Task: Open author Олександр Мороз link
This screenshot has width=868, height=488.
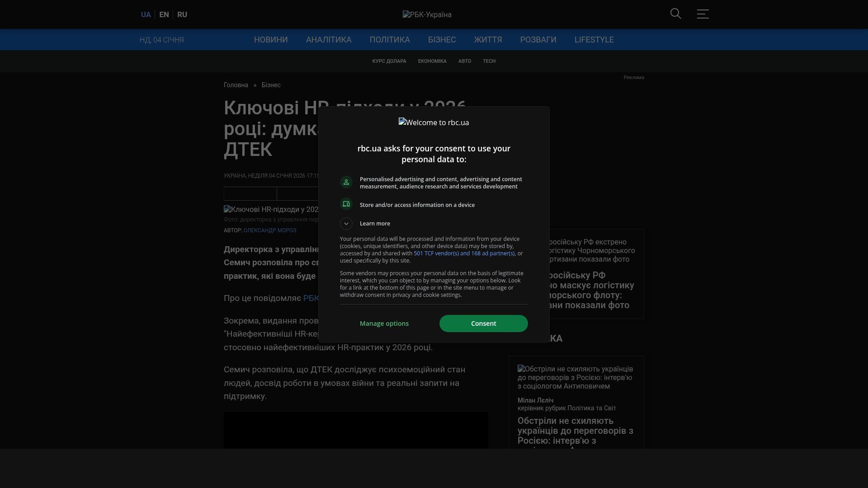Action: click(270, 230)
